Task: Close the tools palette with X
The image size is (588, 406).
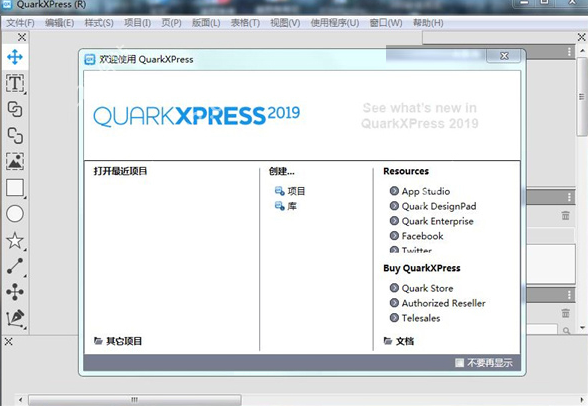Action: coord(22,37)
